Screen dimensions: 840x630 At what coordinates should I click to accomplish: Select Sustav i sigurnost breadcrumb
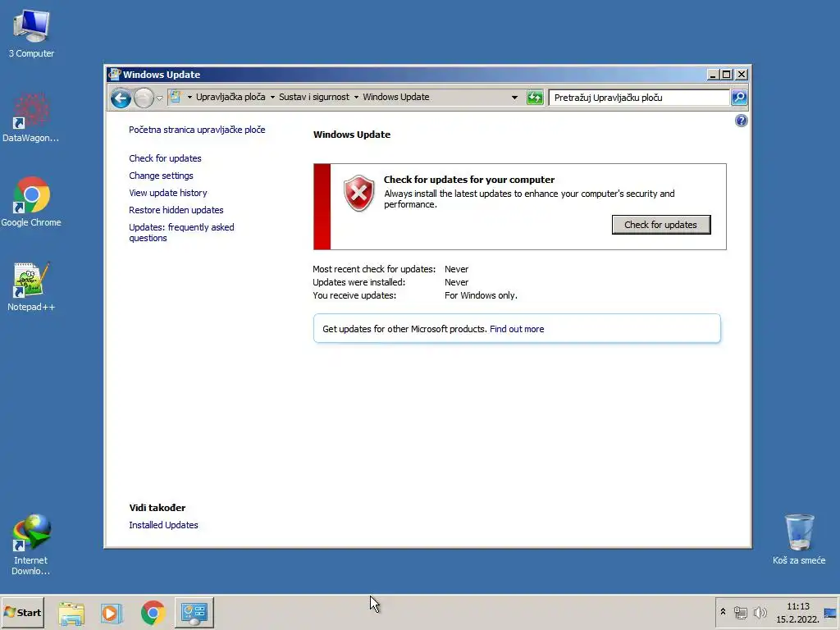(x=314, y=97)
